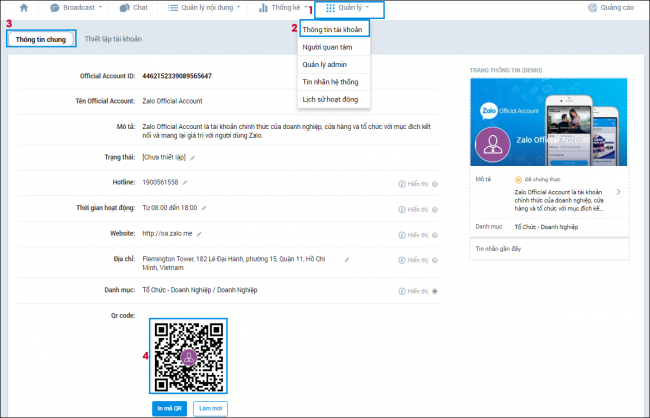This screenshot has height=418, width=650.
Task: Click the Official Account ID number
Action: 177,76
